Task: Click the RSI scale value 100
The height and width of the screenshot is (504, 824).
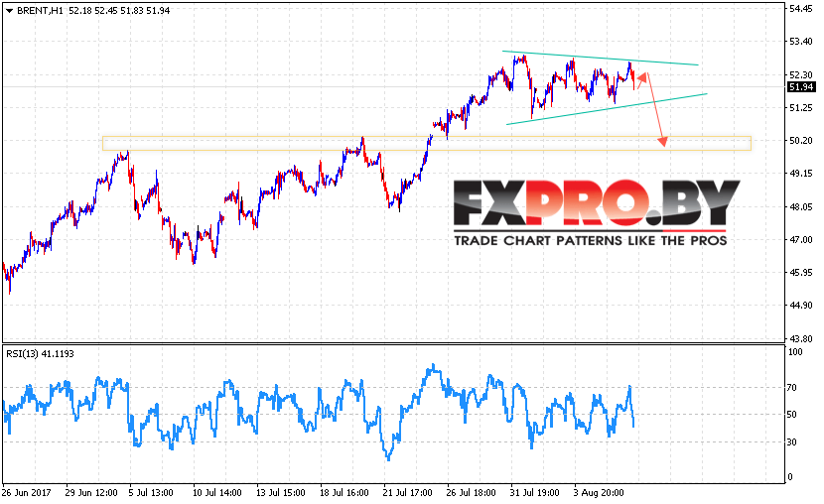Action: pos(795,352)
